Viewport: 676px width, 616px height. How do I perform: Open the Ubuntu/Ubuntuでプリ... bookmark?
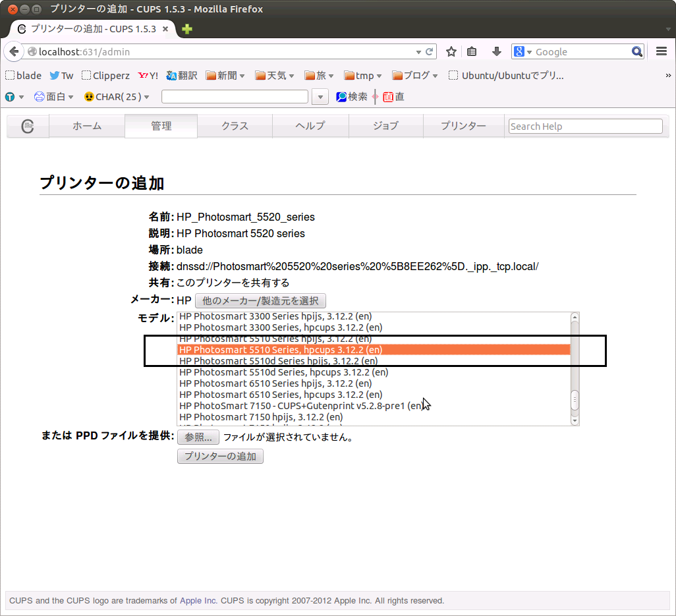(506, 76)
